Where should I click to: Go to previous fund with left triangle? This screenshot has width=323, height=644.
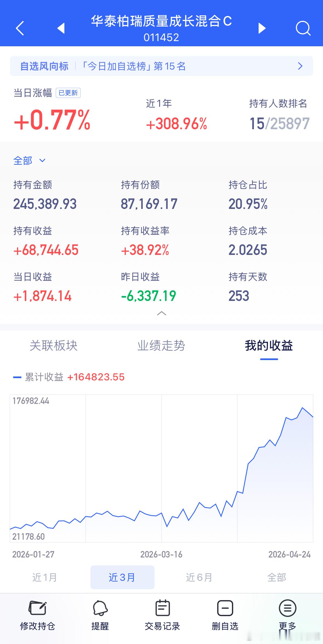[x=61, y=28]
